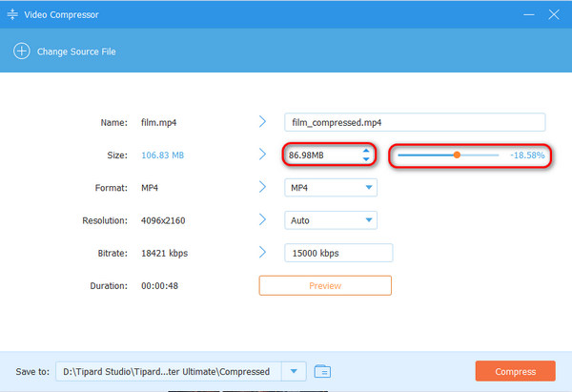Click the Change Source File label
This screenshot has width=572, height=392.
(x=76, y=52)
